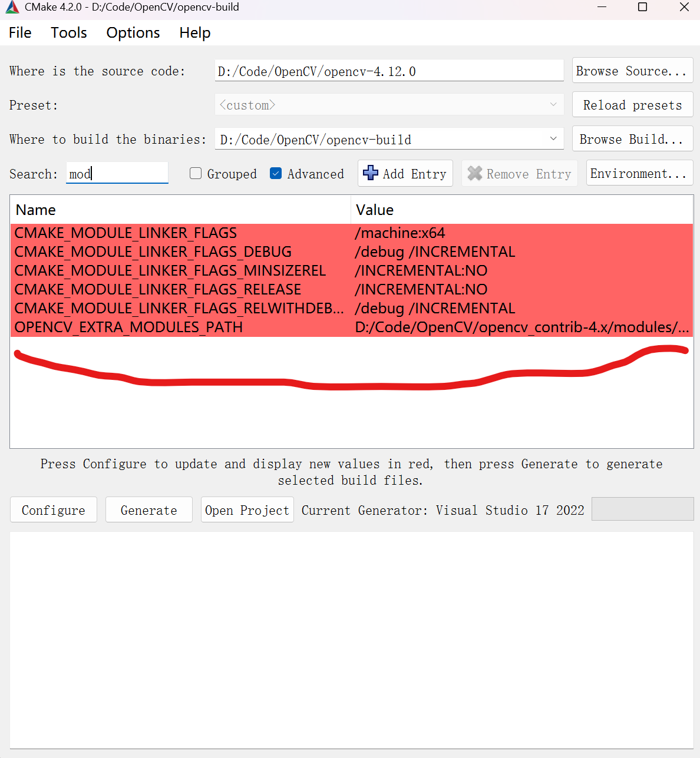The height and width of the screenshot is (758, 700).
Task: Enable the Grouped checkbox
Action: pos(196,173)
